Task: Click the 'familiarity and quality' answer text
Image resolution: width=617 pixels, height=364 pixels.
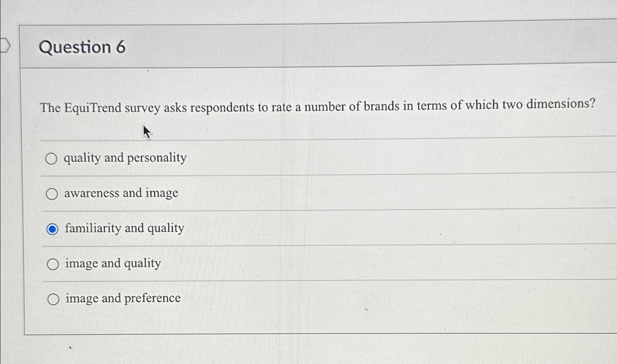Action: [124, 229]
